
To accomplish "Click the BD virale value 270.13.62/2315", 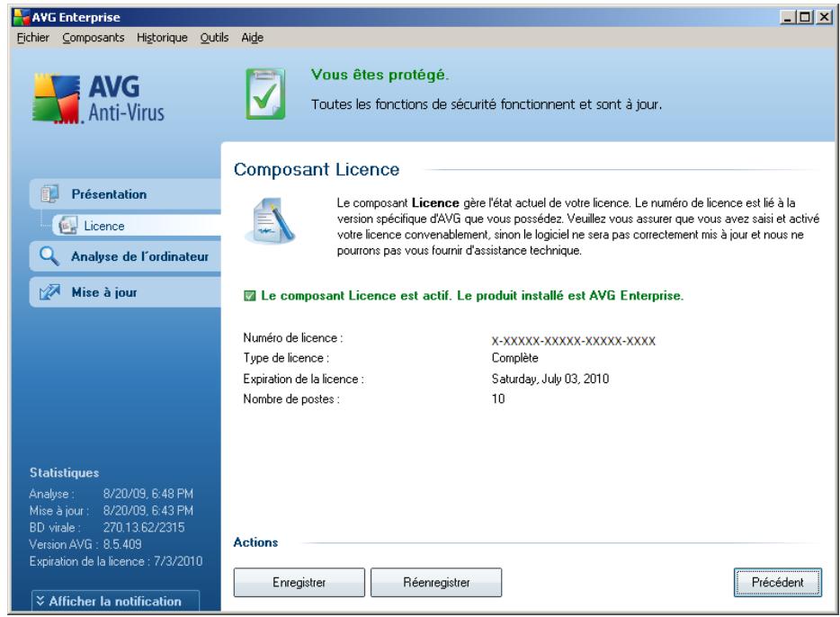I will click(144, 528).
